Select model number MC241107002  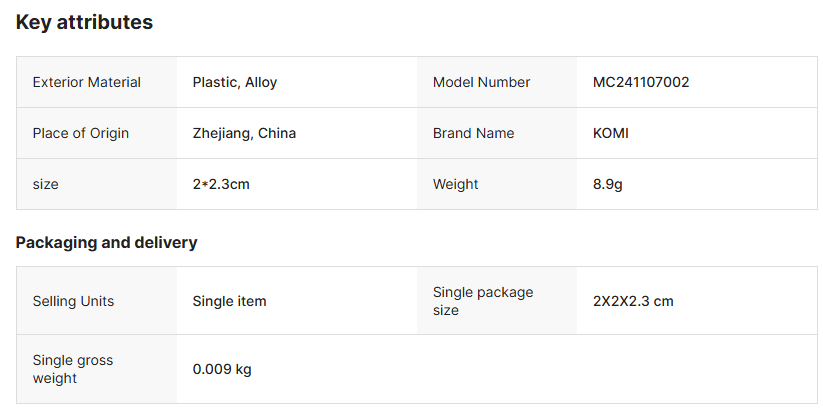[641, 82]
